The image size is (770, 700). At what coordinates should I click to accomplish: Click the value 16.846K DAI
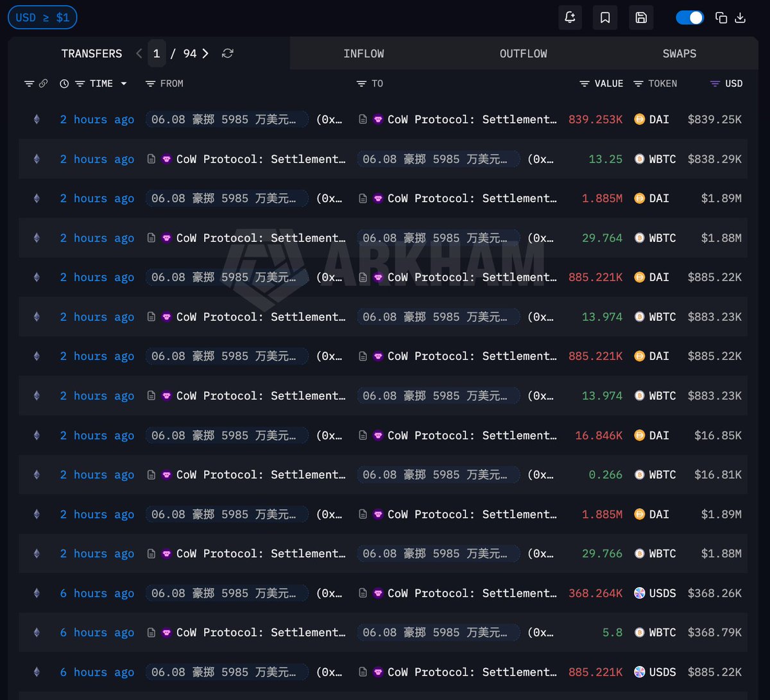(x=599, y=436)
